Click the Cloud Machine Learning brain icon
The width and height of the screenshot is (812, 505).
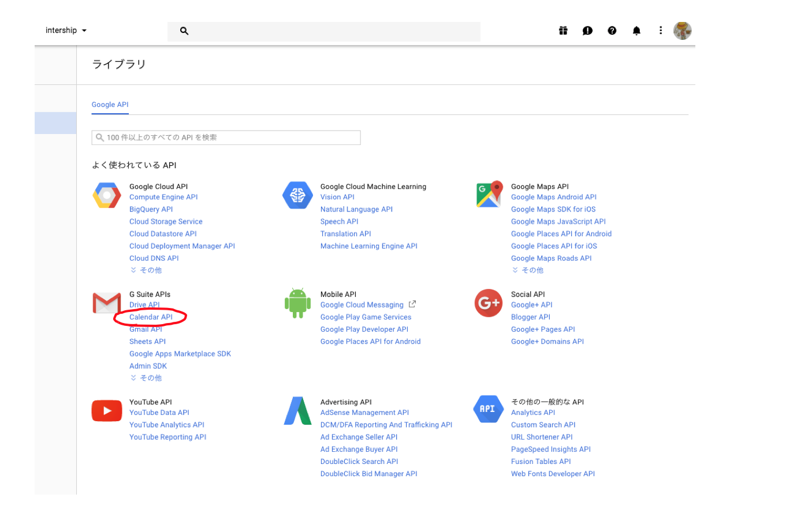pos(297,195)
